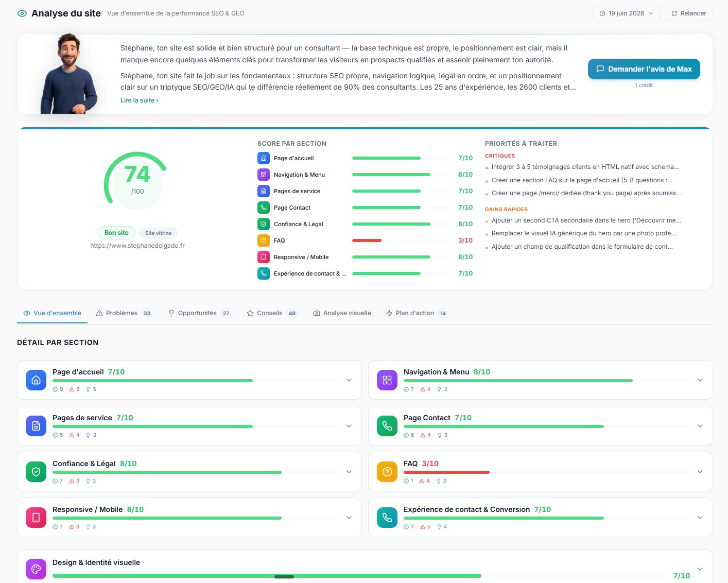Click the stephanedelgado.fr site URL
The width and height of the screenshot is (728, 583).
click(x=137, y=246)
